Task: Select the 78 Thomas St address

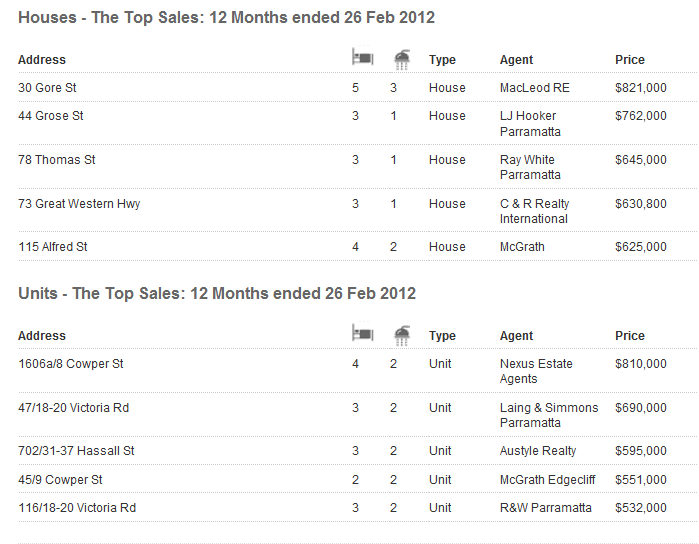Action: point(57,160)
